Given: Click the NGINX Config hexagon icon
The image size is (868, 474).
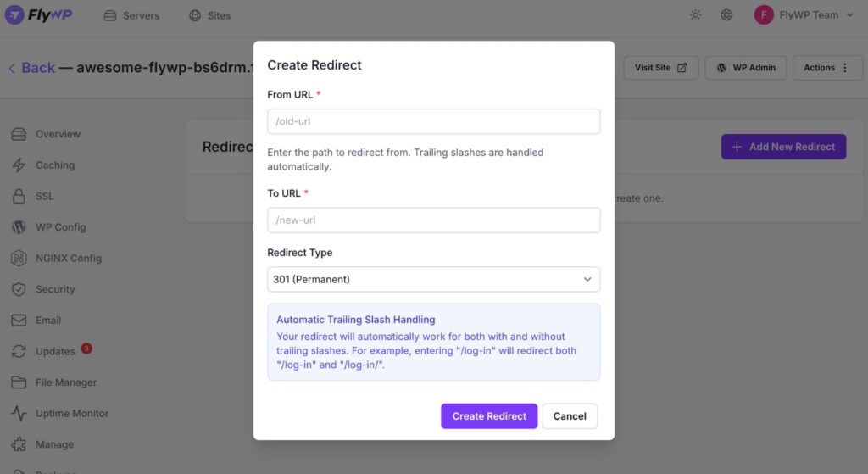Looking at the screenshot, I should pos(19,258).
